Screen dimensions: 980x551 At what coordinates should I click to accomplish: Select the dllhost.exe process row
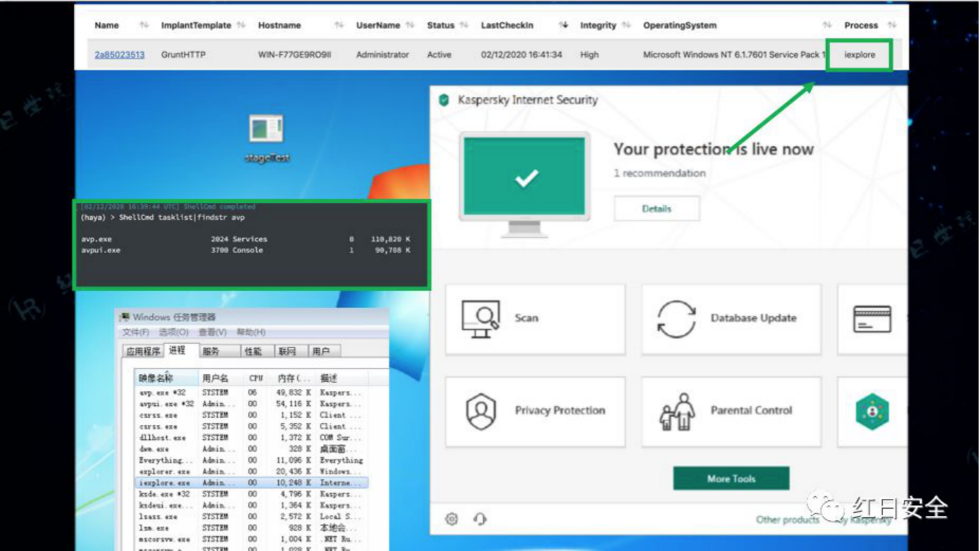[x=251, y=438]
